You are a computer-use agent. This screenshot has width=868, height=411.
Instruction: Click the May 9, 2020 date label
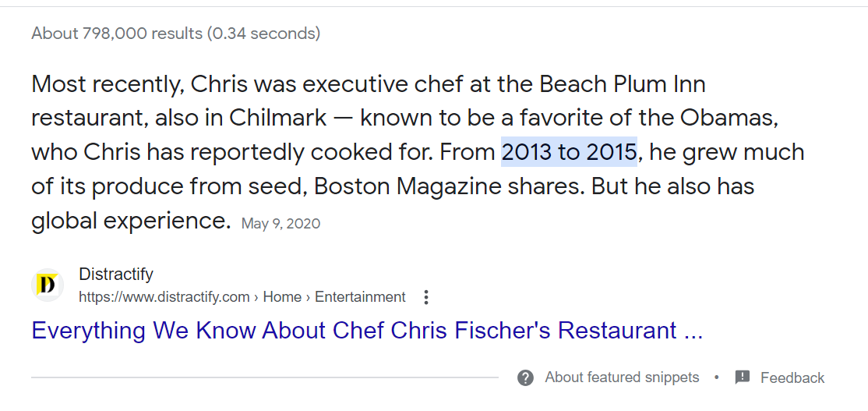[x=281, y=224]
